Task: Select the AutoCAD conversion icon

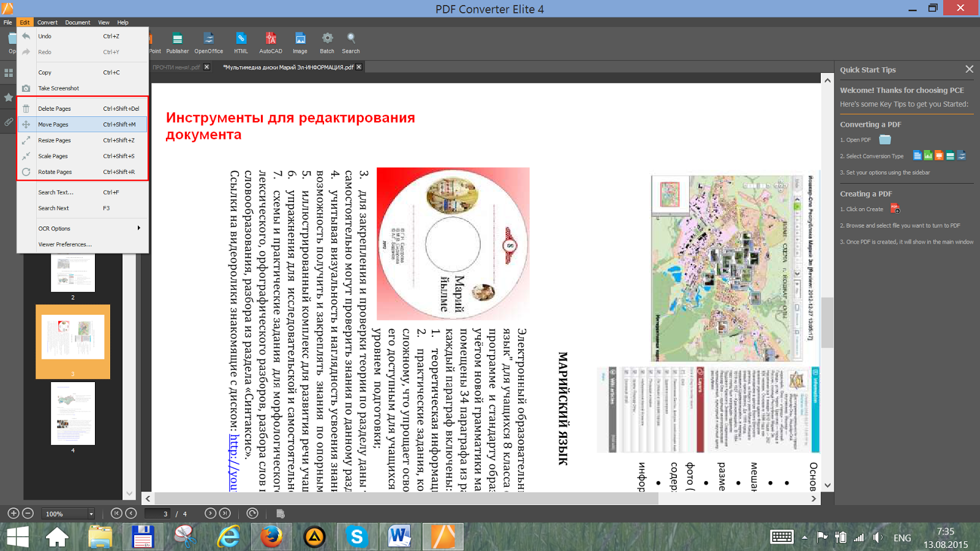Action: (x=271, y=42)
